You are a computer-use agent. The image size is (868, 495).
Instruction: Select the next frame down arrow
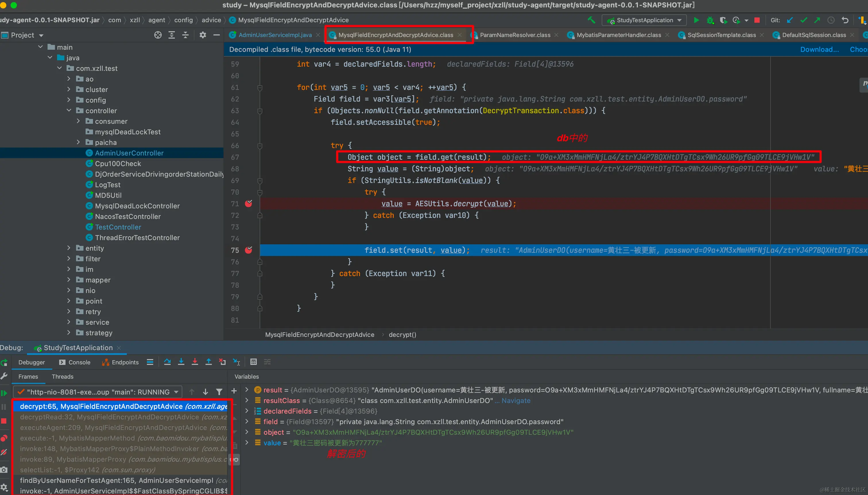pyautogui.click(x=206, y=392)
